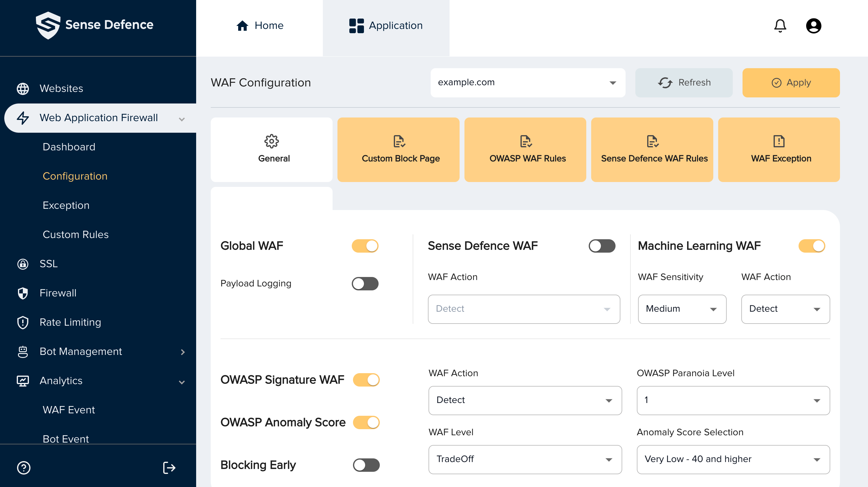Screen dimensions: 868x487
Task: Click the Bot Management robot icon
Action: (x=23, y=352)
